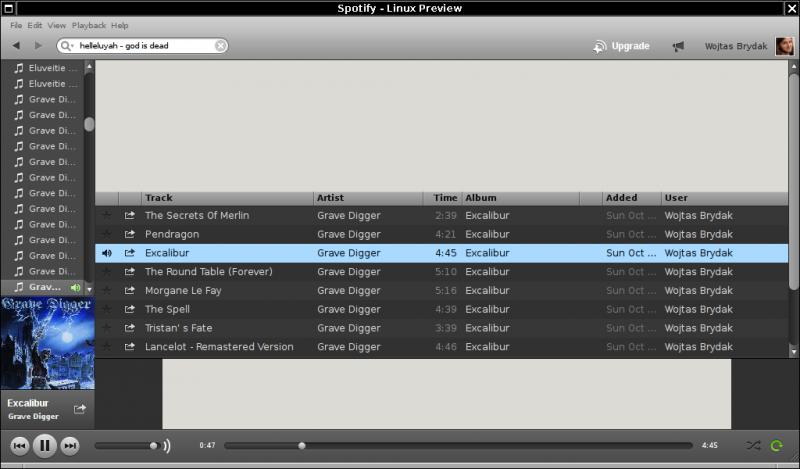800x469 pixels.
Task: Click the megaphone notifications icon
Action: click(678, 46)
